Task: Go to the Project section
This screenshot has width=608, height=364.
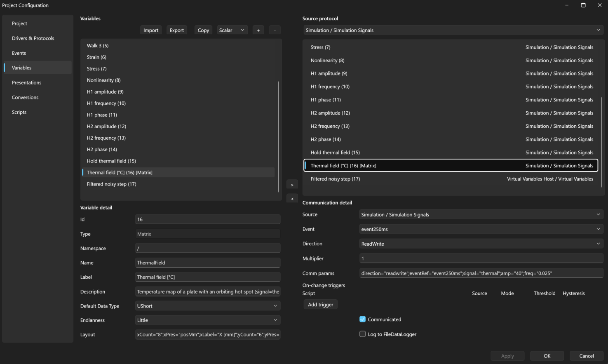Action: coord(38,23)
